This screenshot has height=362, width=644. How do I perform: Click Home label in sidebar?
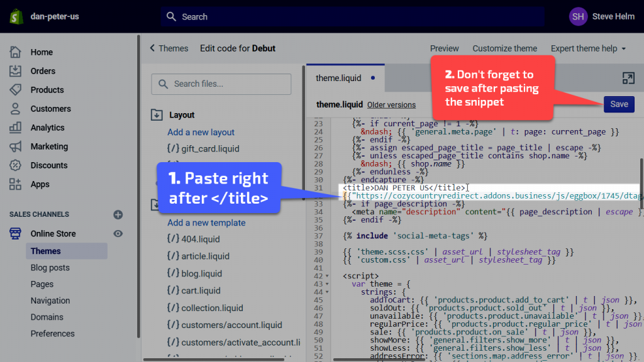[42, 52]
